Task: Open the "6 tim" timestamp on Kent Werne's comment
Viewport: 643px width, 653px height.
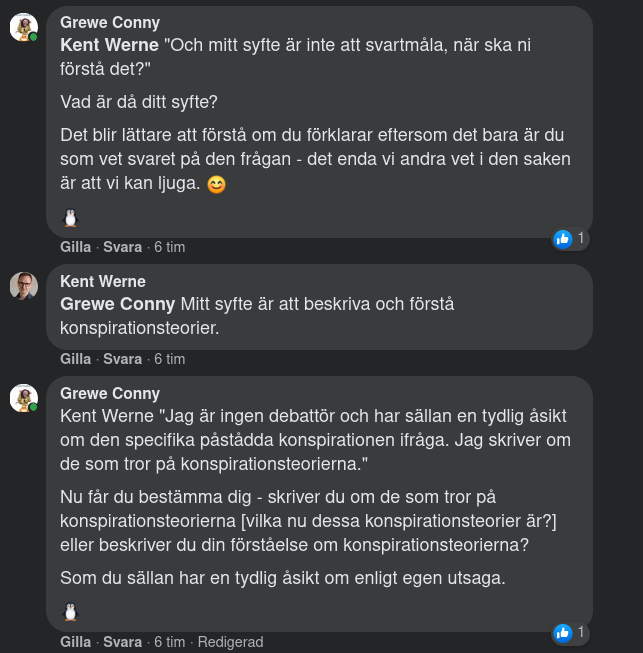Action: click(x=169, y=359)
